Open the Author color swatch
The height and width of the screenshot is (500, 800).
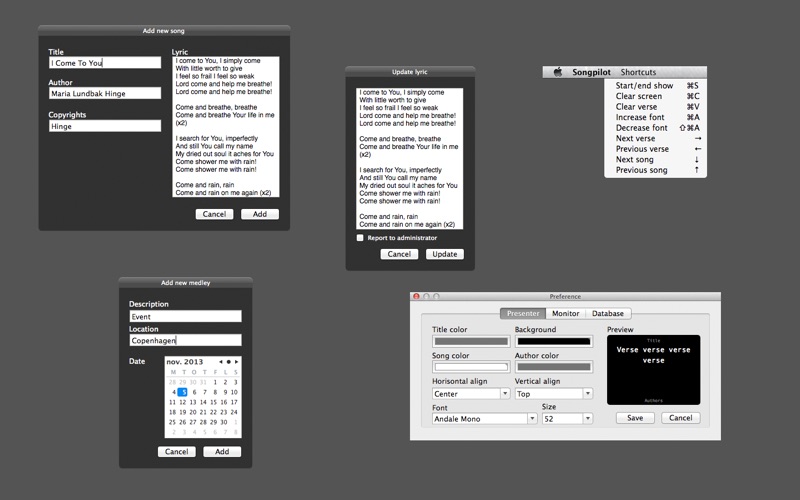click(554, 367)
